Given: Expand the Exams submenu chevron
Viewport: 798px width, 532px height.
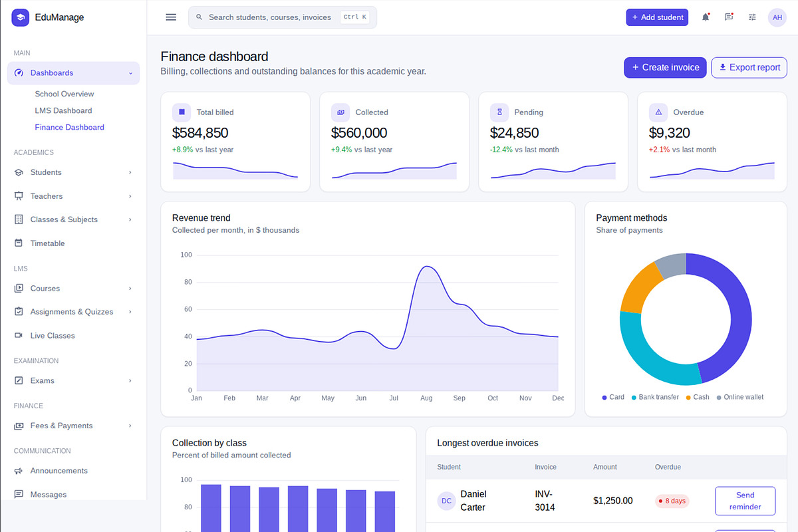Looking at the screenshot, I should 130,380.
